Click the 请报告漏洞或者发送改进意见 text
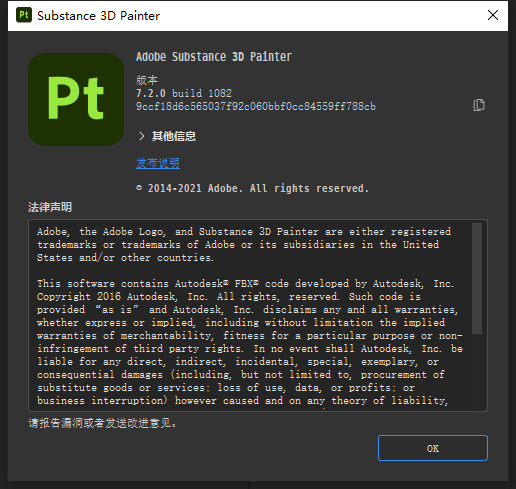The width and height of the screenshot is (516, 489). tap(102, 423)
